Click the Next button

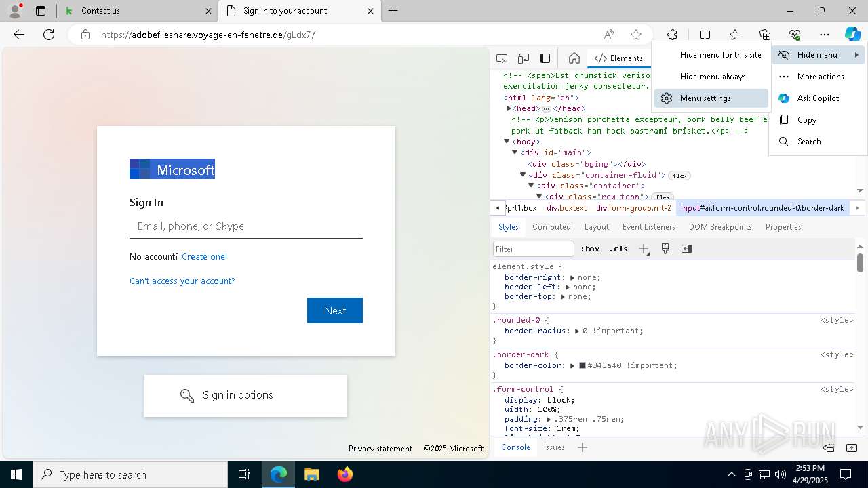335,310
